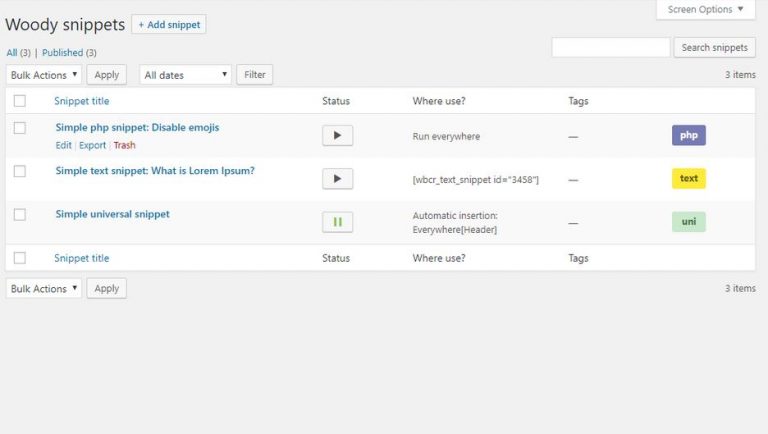Tick the Simple universal snippet checkbox

[x=20, y=215]
